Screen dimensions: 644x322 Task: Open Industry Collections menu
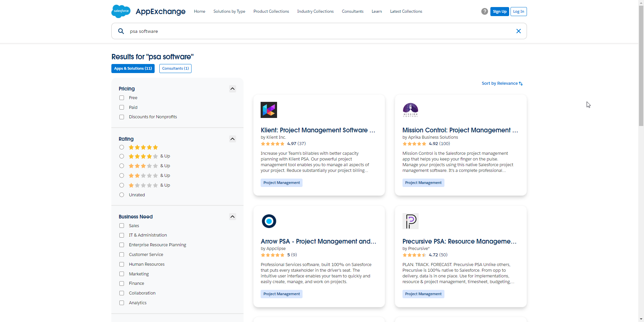(x=315, y=11)
